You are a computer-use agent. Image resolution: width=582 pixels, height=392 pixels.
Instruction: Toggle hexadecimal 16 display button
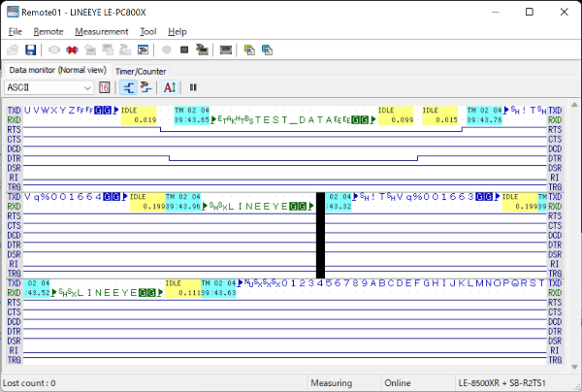(x=105, y=87)
